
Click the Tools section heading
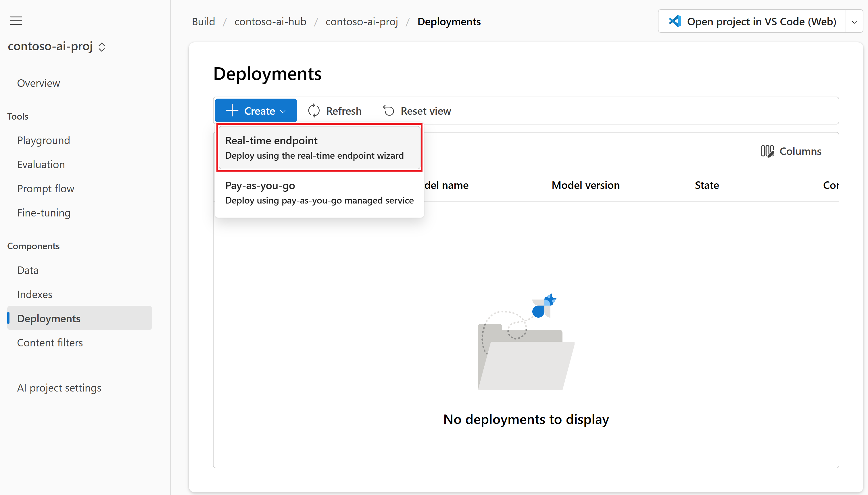[18, 116]
